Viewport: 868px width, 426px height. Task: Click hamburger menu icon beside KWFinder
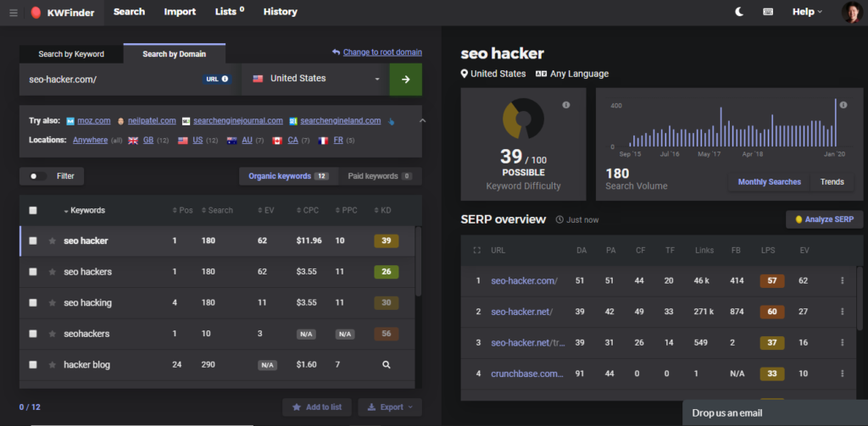click(x=13, y=12)
